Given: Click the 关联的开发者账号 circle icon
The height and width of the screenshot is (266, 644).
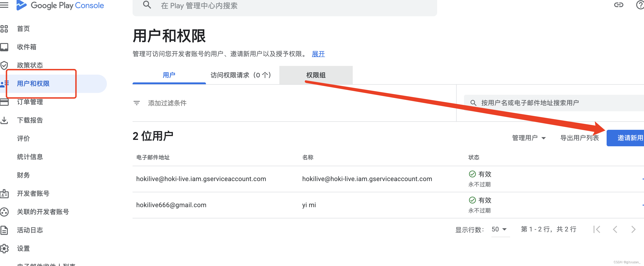Looking at the screenshot, I should tap(4, 212).
